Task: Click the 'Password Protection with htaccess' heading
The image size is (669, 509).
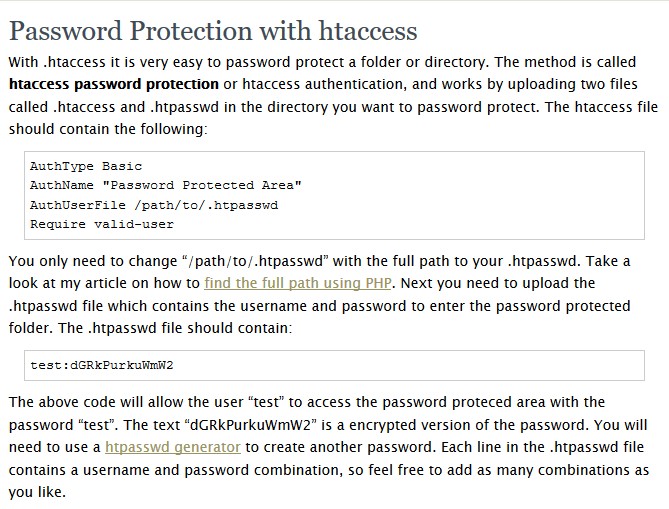Action: coord(213,31)
